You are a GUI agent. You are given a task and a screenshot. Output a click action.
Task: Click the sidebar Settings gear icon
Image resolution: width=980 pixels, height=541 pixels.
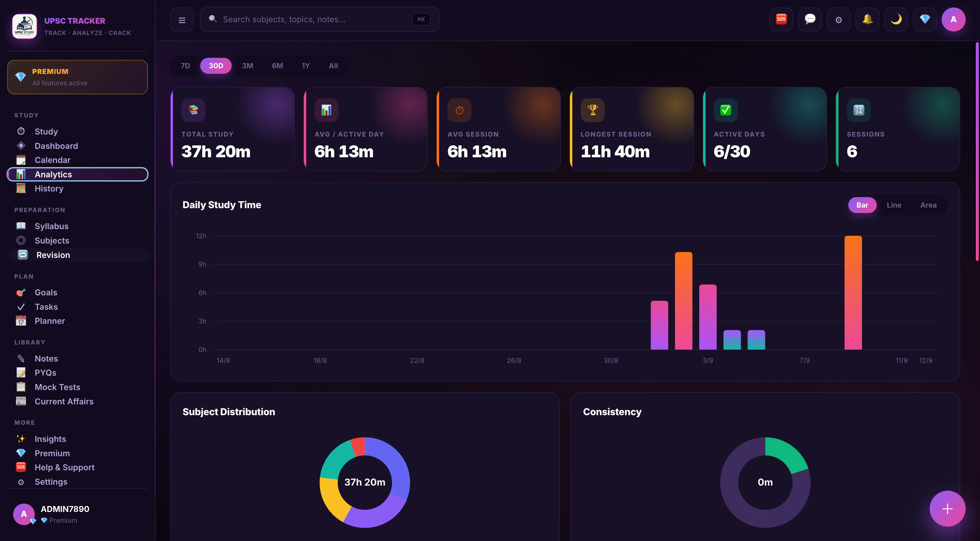point(21,482)
